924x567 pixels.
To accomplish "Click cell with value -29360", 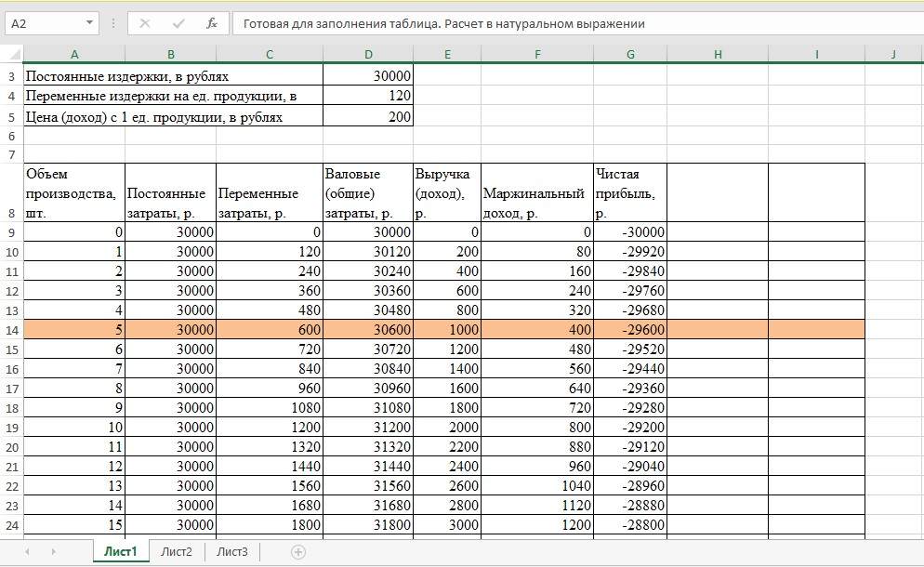I will [630, 388].
